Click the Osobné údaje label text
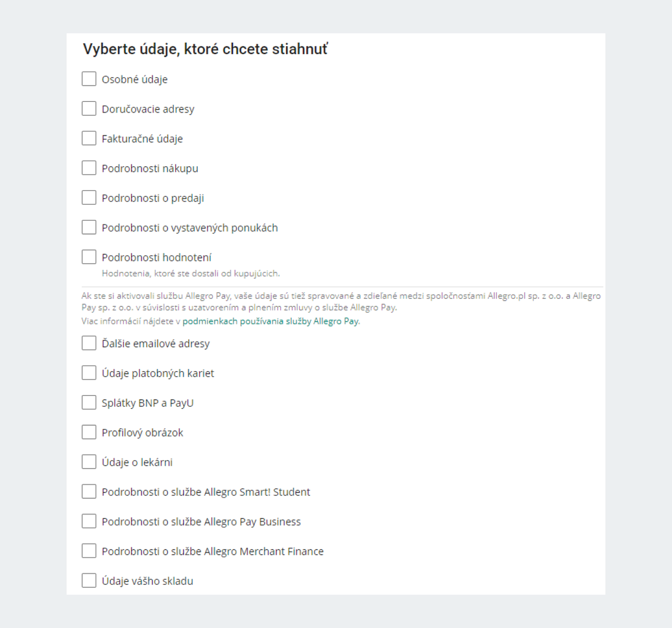672x628 pixels. 134,79
